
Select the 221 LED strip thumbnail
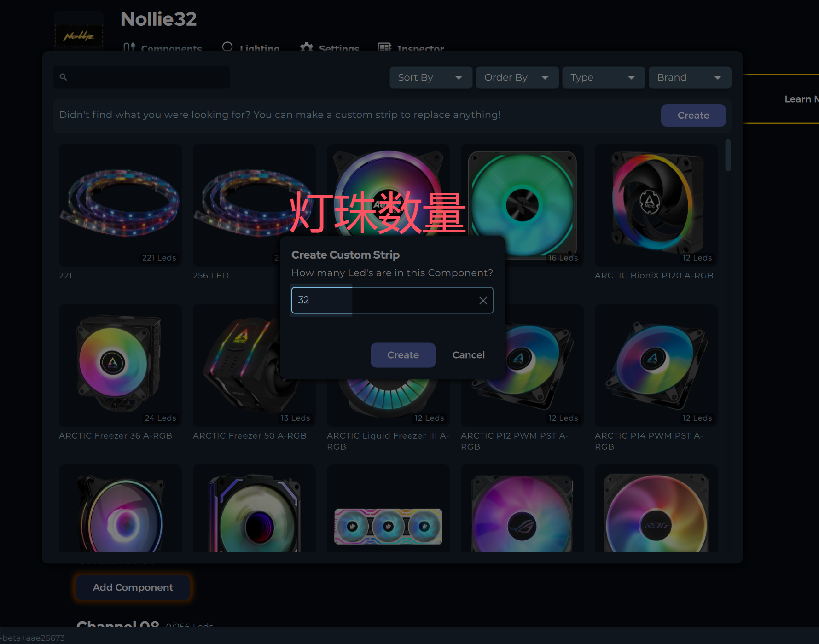click(x=120, y=205)
